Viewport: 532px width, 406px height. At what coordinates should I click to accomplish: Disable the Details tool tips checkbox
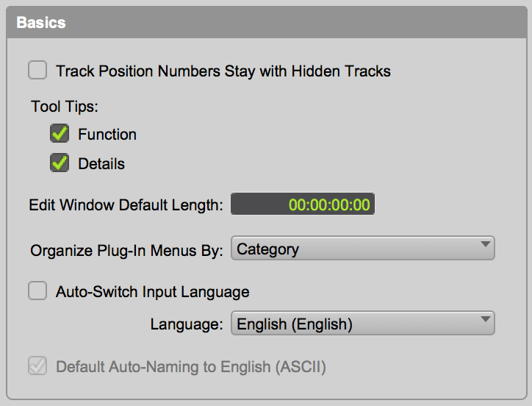click(x=60, y=164)
